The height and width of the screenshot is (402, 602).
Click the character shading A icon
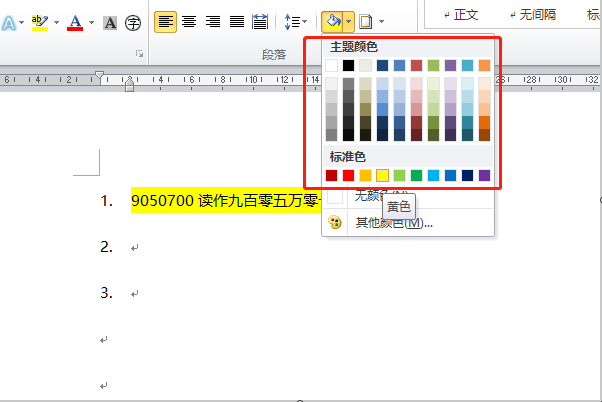pyautogui.click(x=110, y=23)
